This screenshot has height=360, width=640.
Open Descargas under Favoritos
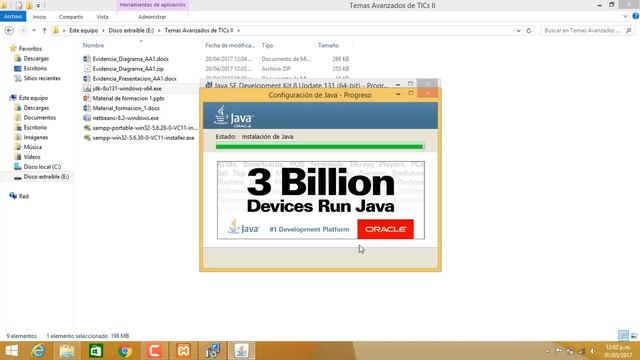pos(36,58)
